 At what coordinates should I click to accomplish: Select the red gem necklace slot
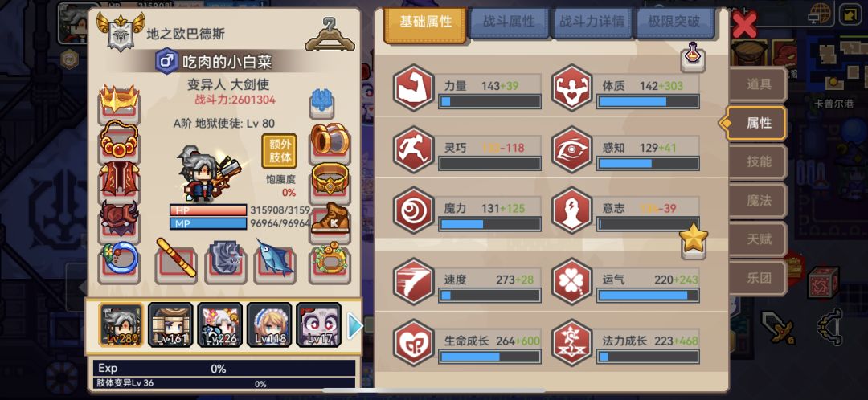(119, 139)
